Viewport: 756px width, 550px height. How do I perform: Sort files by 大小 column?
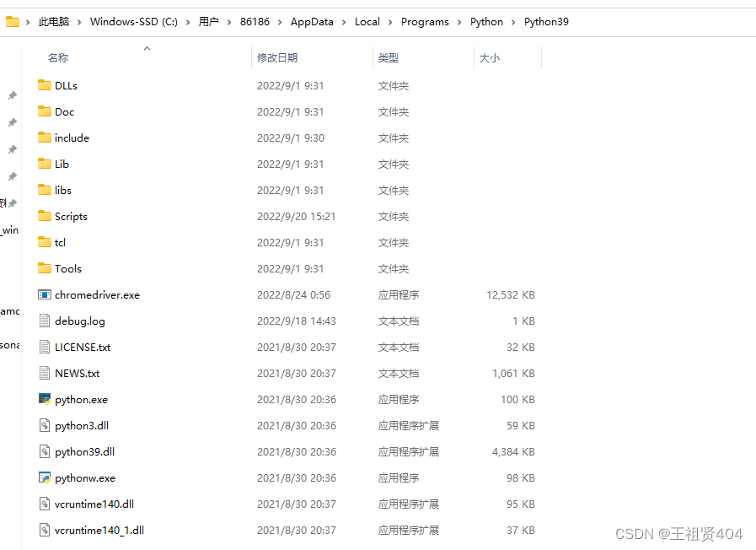pos(490,58)
